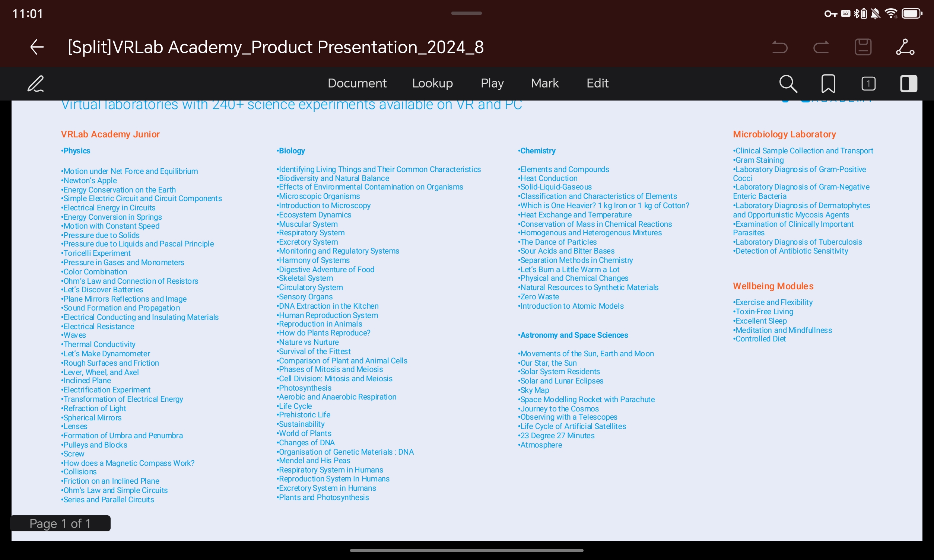Viewport: 934px width, 560px height.
Task: Open the Play menu
Action: click(492, 83)
